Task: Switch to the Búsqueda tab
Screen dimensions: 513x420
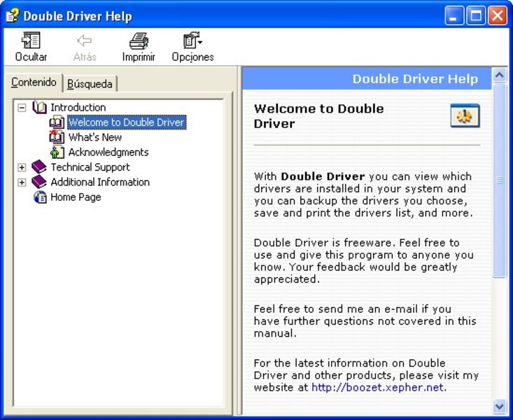Action: coord(90,84)
